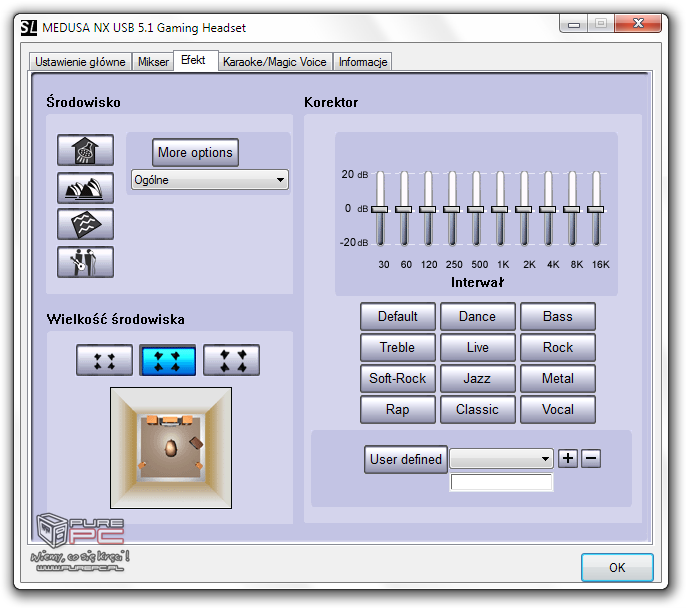The image size is (686, 608).
Task: Switch to Ustawienie główne tab
Action: (x=80, y=62)
